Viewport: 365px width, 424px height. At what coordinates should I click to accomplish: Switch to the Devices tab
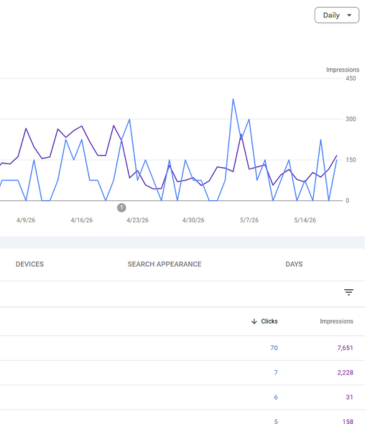click(30, 264)
